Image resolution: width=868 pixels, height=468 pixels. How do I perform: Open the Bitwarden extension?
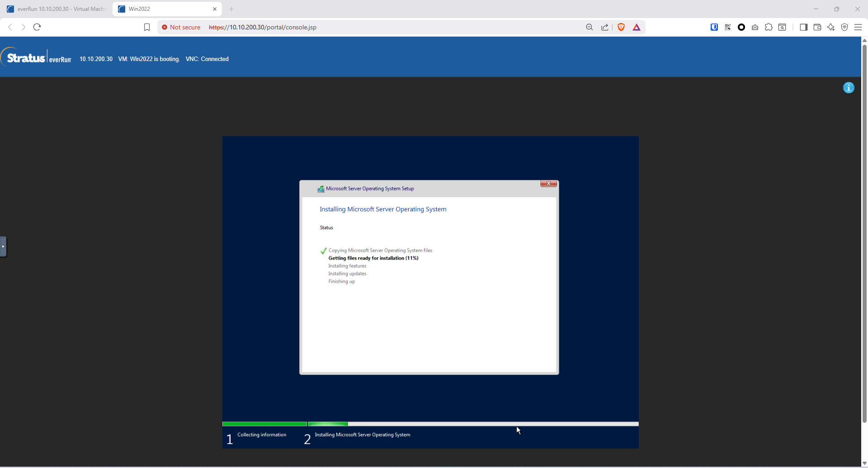click(x=714, y=27)
